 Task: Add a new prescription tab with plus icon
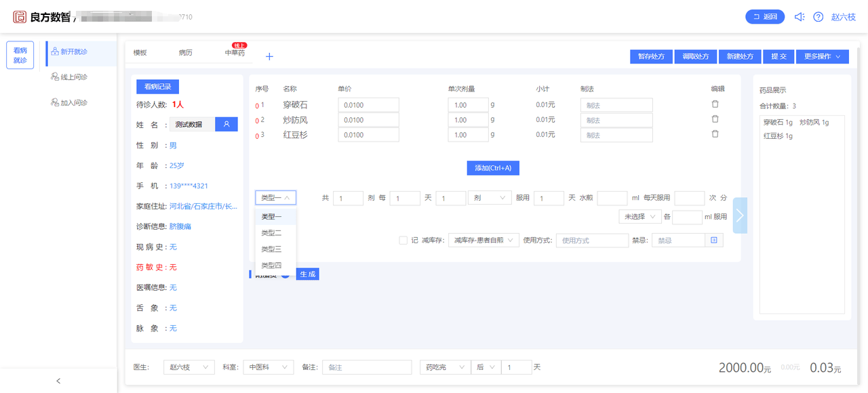click(x=269, y=56)
